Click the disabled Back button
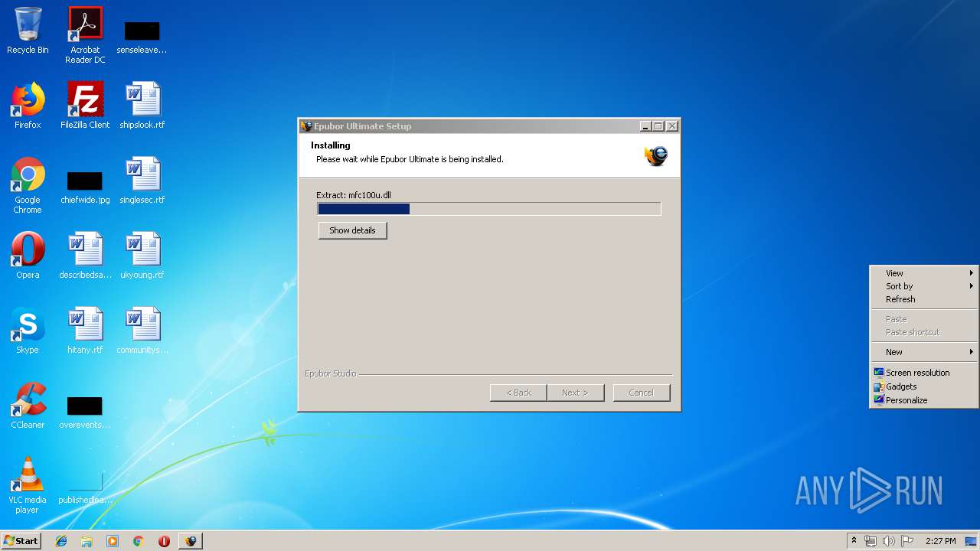The image size is (980, 551). (518, 393)
